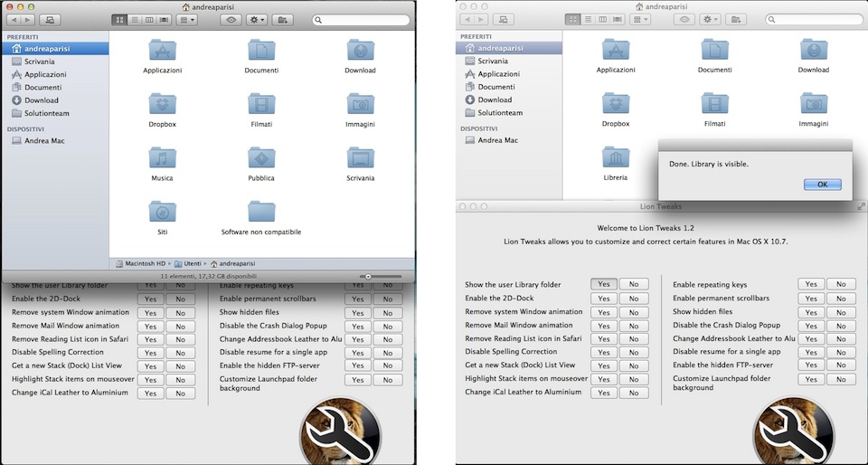Screen dimensions: 868x465
Task: Switch left Finder window to Cover Flow view
Action: point(164,20)
